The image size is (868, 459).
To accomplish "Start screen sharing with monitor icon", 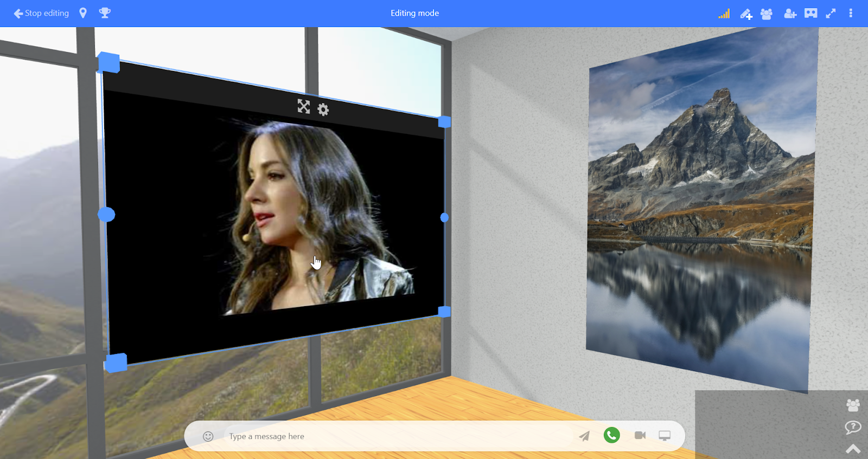I will tap(665, 436).
